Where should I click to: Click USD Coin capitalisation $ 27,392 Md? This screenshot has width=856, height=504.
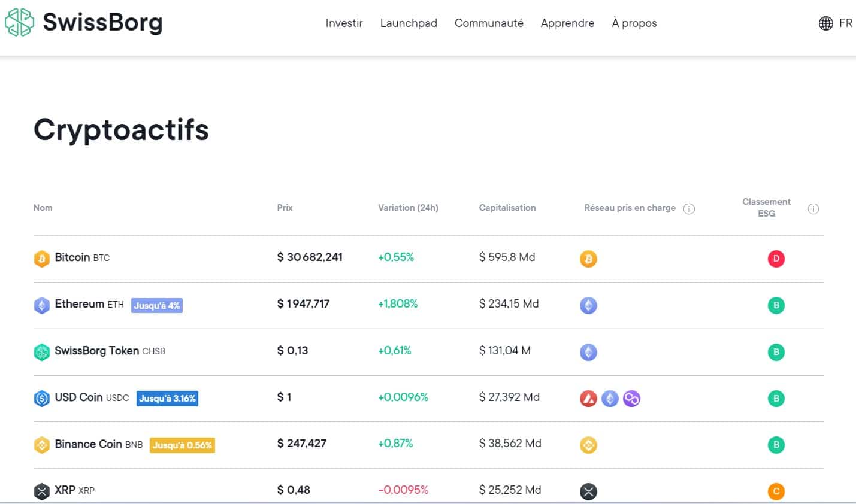(x=509, y=397)
